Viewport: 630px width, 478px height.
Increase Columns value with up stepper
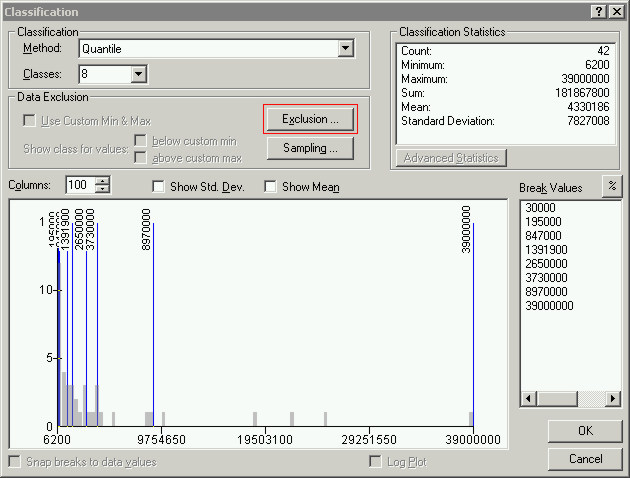pyautogui.click(x=102, y=180)
